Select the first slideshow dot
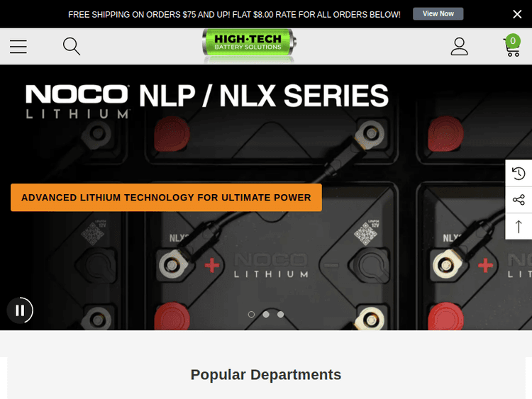The image size is (532, 399). click(x=251, y=315)
